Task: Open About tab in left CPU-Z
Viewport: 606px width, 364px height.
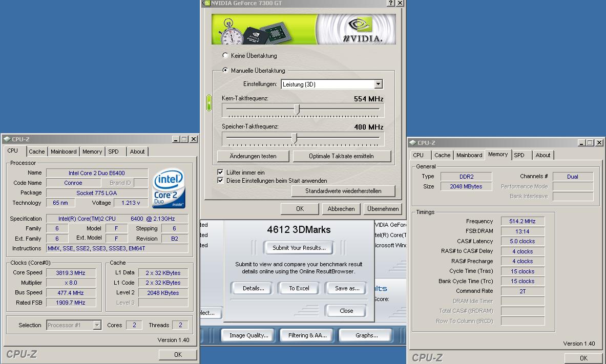Action: (137, 152)
